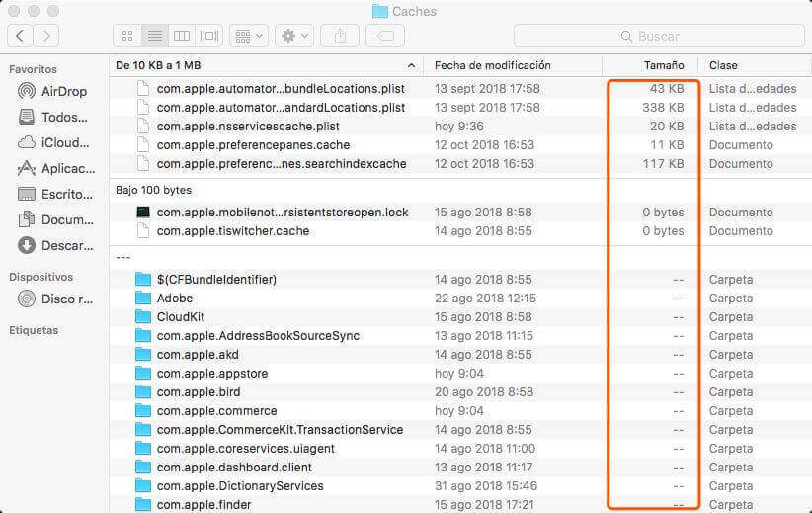Switch to Cover Flow view
The image size is (812, 513).
click(209, 36)
